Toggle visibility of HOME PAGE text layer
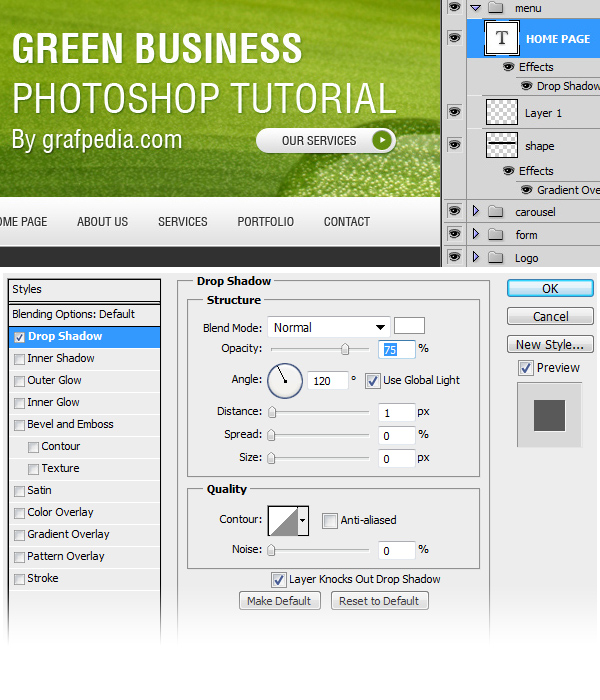The height and width of the screenshot is (700, 600). pyautogui.click(x=454, y=38)
